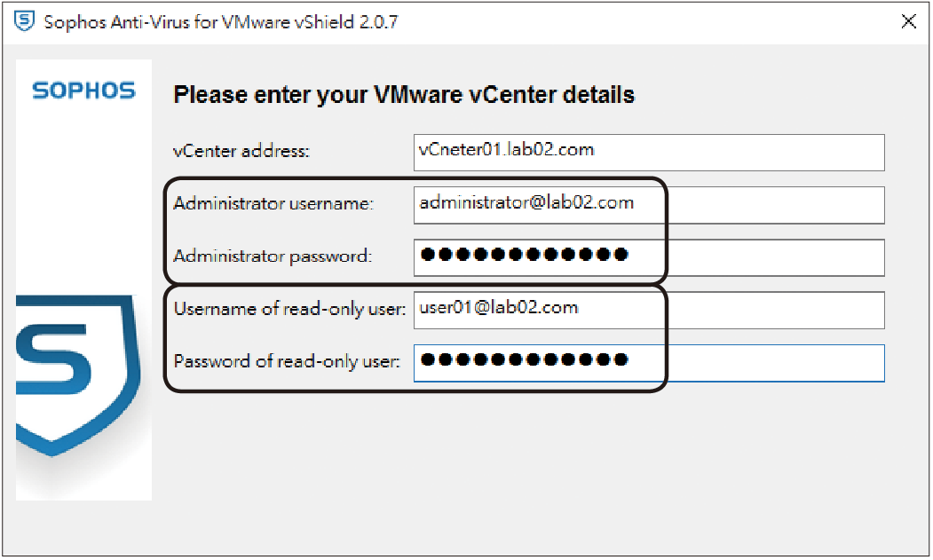
Task: Click the large blue Sophos shield graphic
Action: pyautogui.click(x=77, y=376)
